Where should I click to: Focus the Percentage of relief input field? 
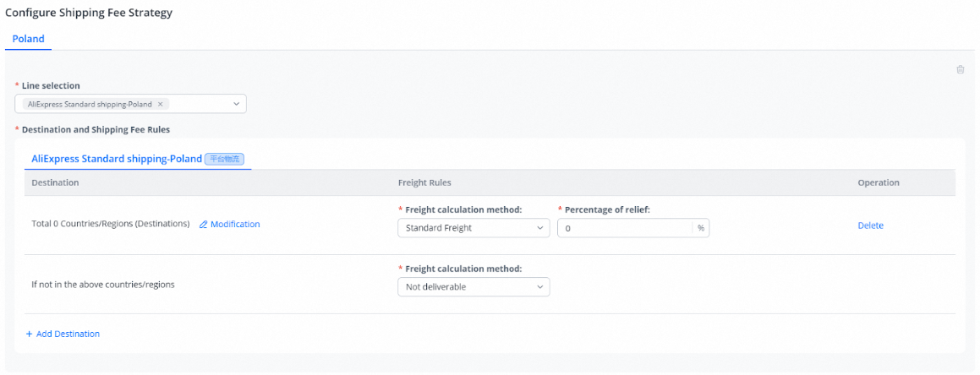coord(624,228)
